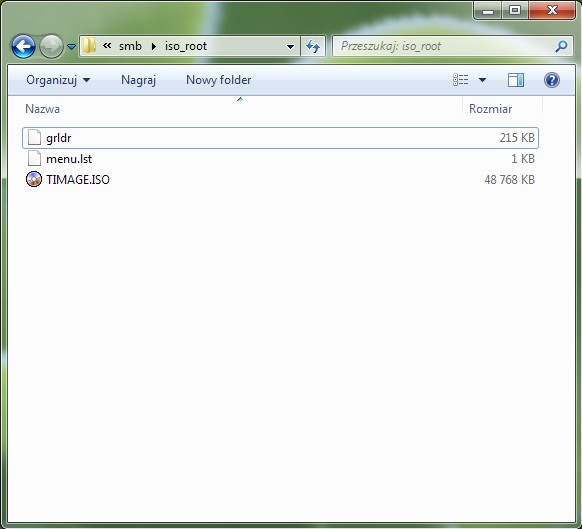Select the iso_root breadcrumb

[186, 46]
